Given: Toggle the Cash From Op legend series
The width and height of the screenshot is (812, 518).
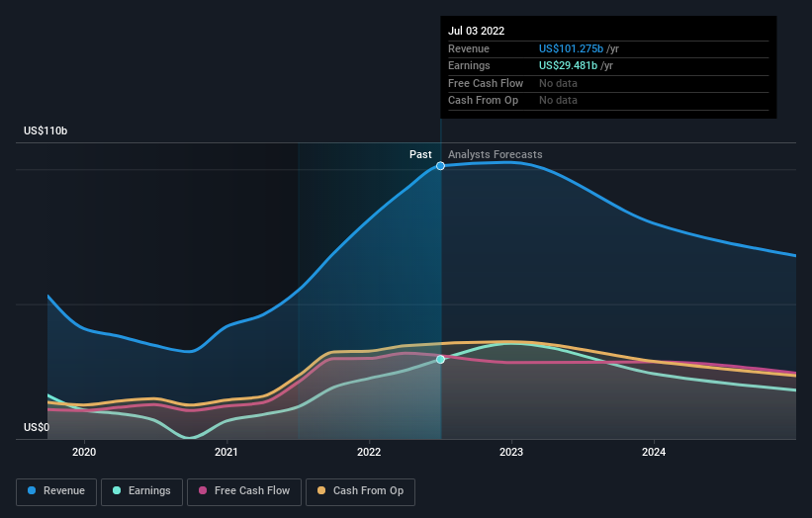Looking at the screenshot, I should pos(360,491).
